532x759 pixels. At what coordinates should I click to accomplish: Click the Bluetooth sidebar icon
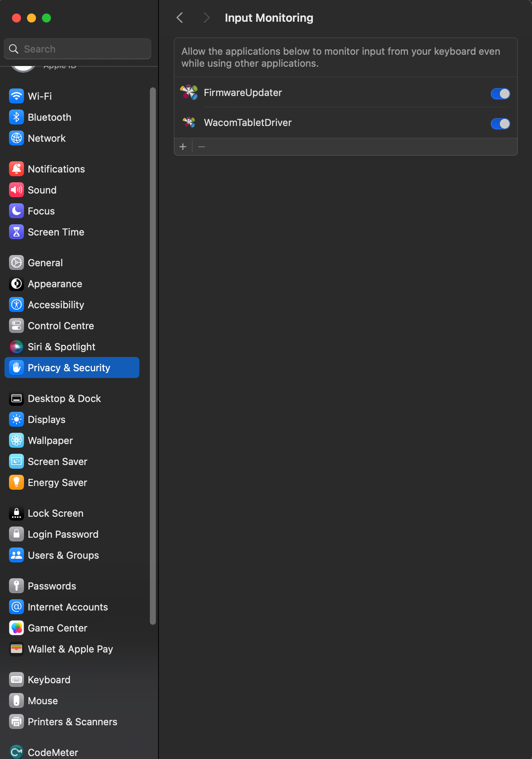(16, 117)
